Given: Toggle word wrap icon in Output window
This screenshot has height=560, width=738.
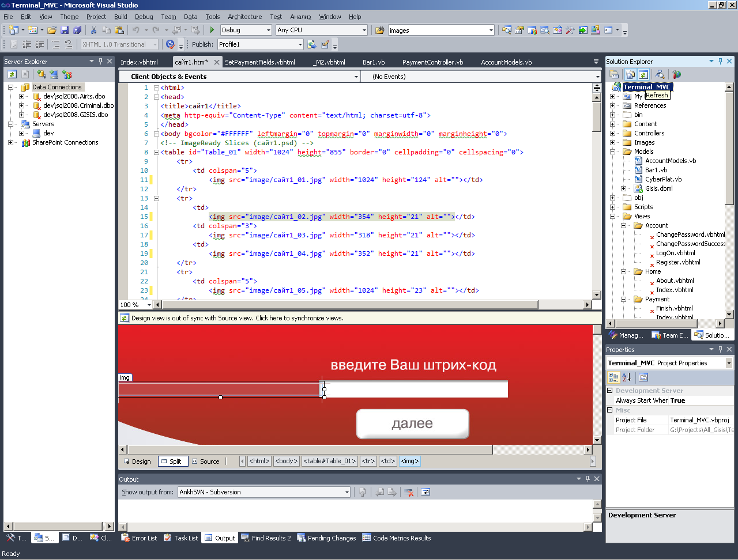Looking at the screenshot, I should click(x=426, y=492).
